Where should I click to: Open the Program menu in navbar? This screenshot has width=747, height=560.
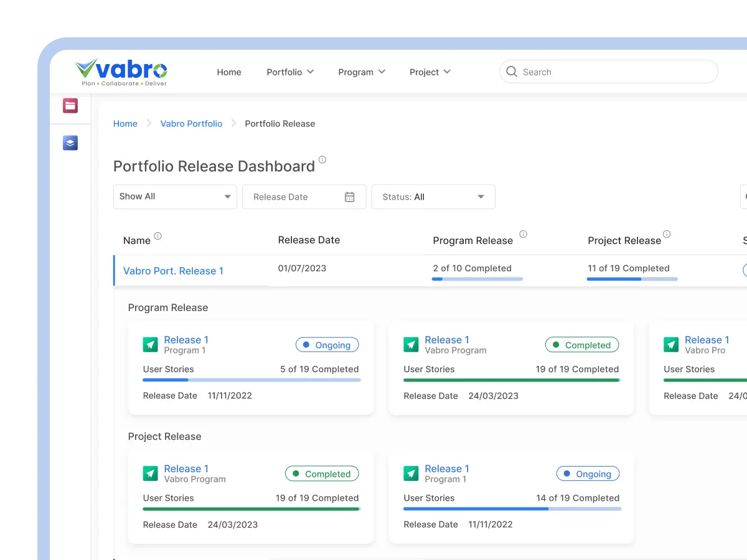coord(362,72)
